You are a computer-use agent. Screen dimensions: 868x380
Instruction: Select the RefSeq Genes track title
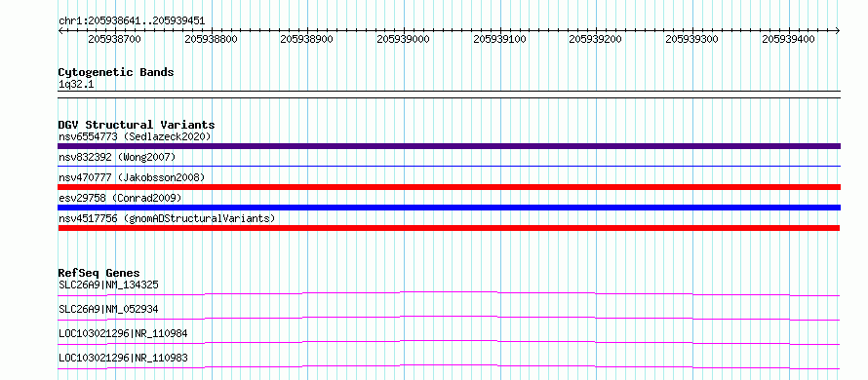click(99, 273)
